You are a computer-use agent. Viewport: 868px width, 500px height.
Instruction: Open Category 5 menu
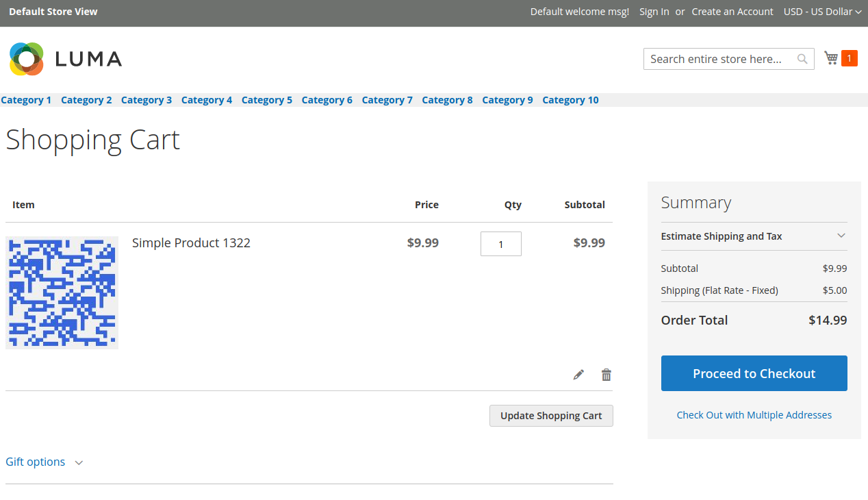click(x=267, y=100)
